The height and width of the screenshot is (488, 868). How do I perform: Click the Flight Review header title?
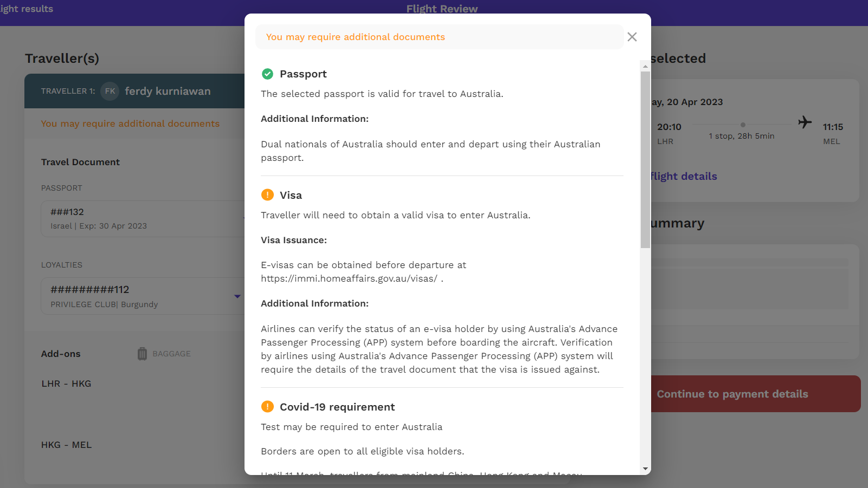(442, 9)
